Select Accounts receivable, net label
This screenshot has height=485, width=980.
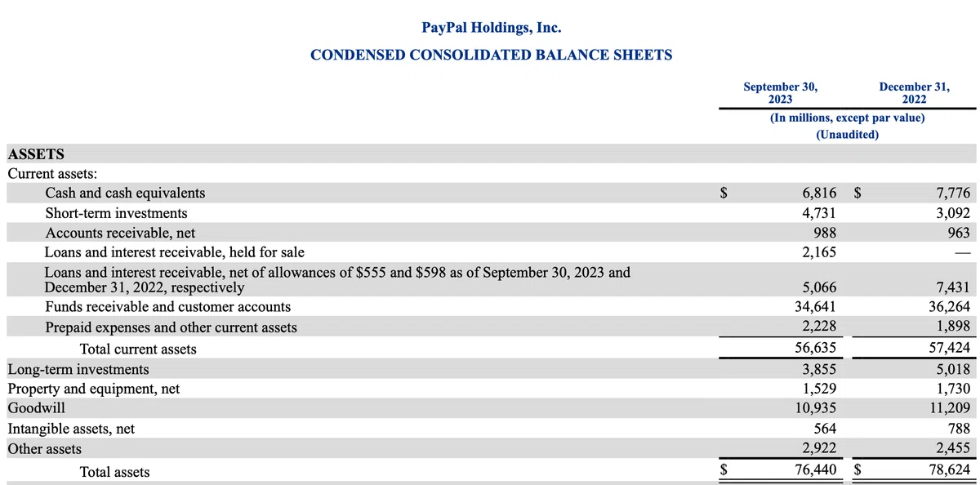coord(120,233)
